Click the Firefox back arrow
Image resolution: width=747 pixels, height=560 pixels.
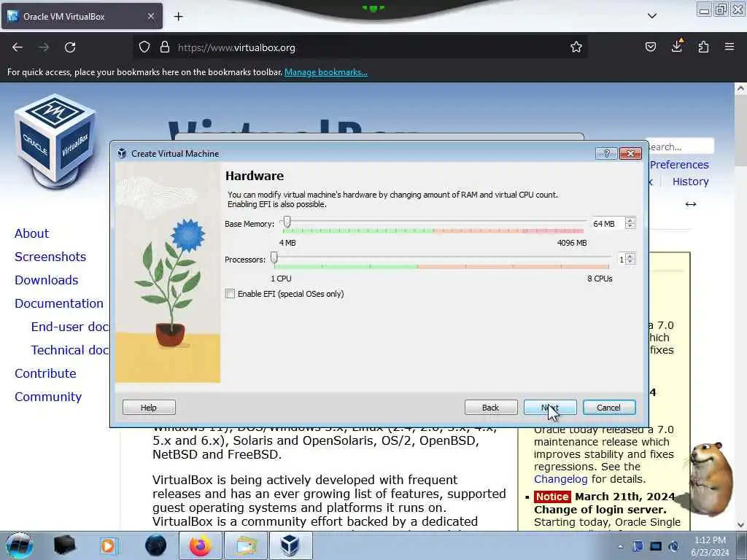tap(18, 47)
